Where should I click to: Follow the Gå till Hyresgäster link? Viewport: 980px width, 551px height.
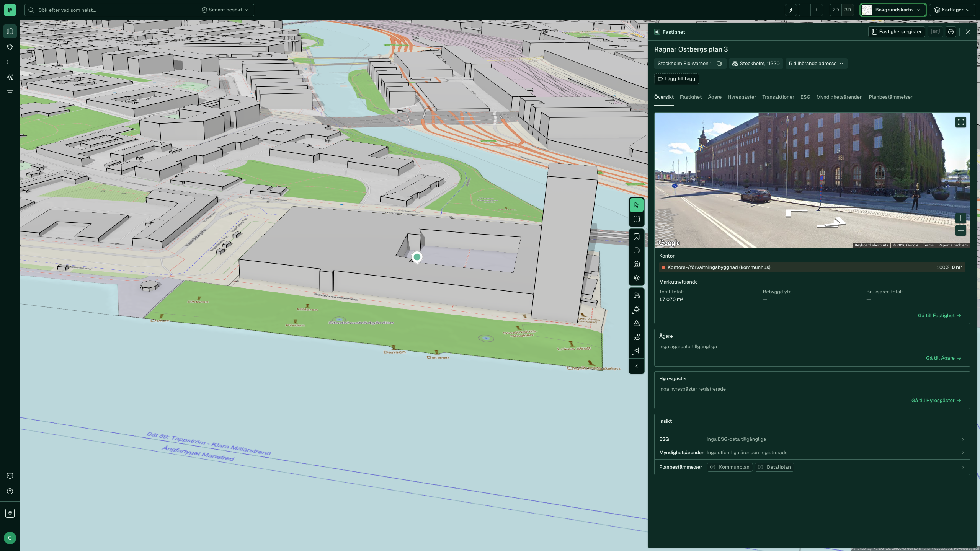coord(936,401)
